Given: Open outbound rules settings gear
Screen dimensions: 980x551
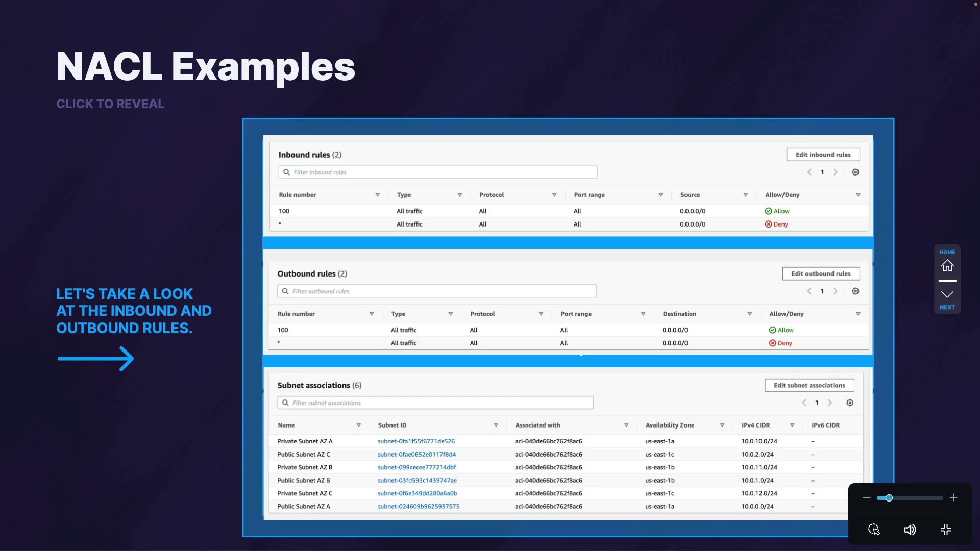Looking at the screenshot, I should tap(855, 291).
